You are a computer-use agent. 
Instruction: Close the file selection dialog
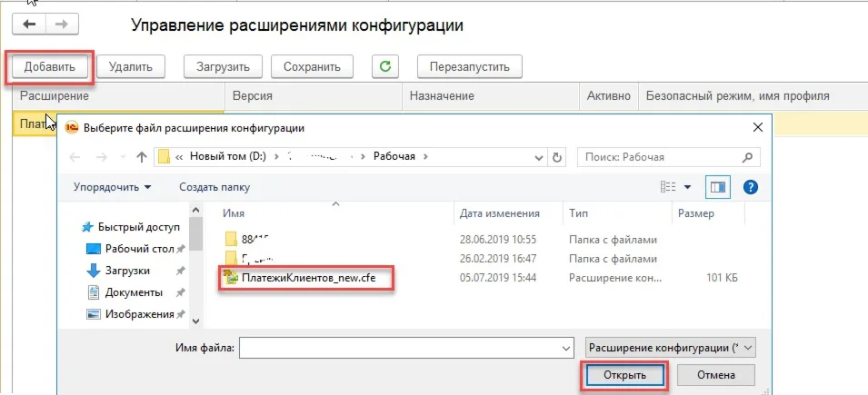(x=758, y=128)
